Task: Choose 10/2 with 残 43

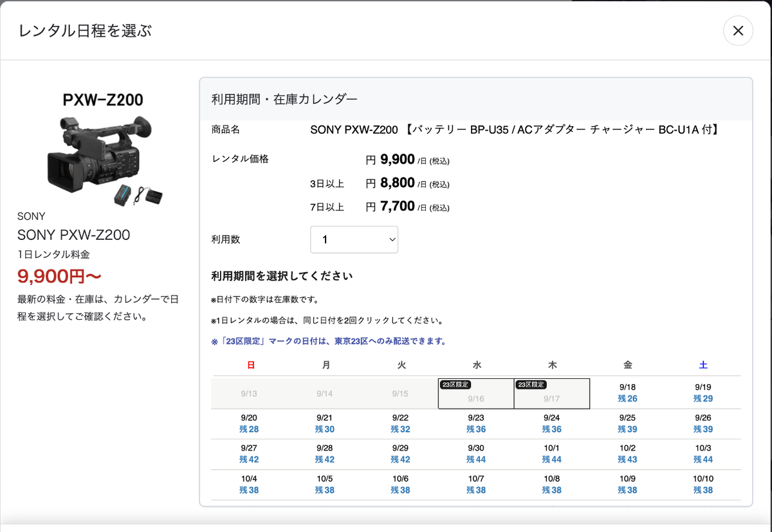Action: 627,454
